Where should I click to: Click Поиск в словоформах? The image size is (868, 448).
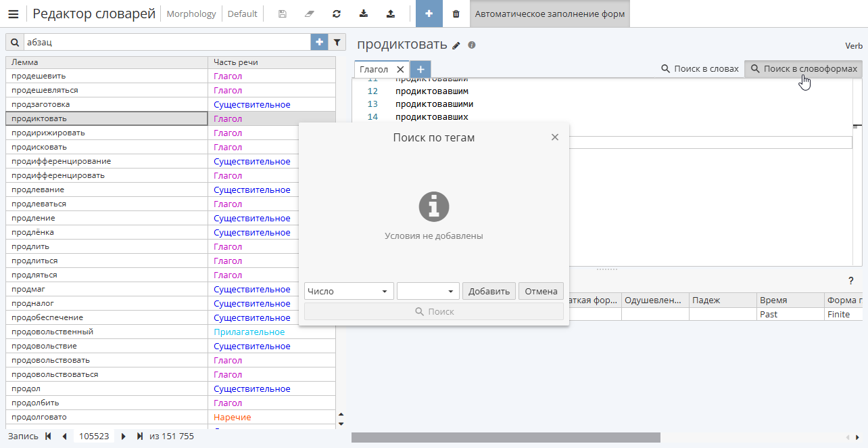(804, 69)
